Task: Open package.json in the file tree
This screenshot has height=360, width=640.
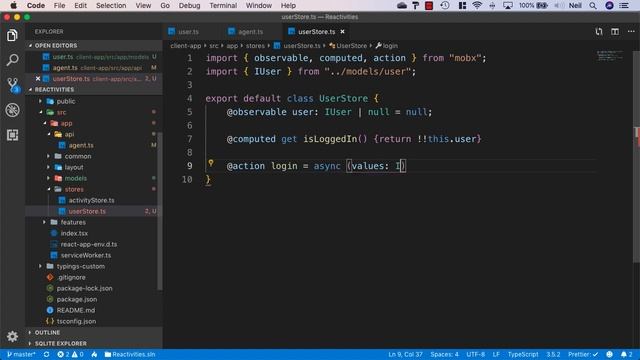Action: pos(77,299)
